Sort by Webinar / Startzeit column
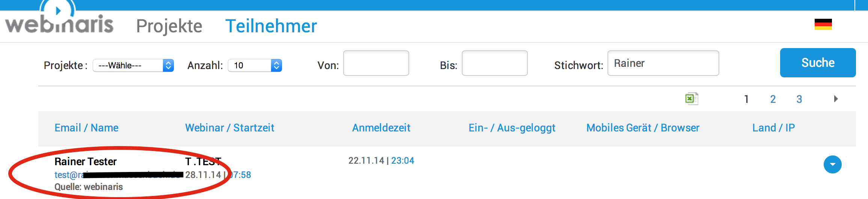Viewport: 868px width, 199px height. (x=229, y=128)
